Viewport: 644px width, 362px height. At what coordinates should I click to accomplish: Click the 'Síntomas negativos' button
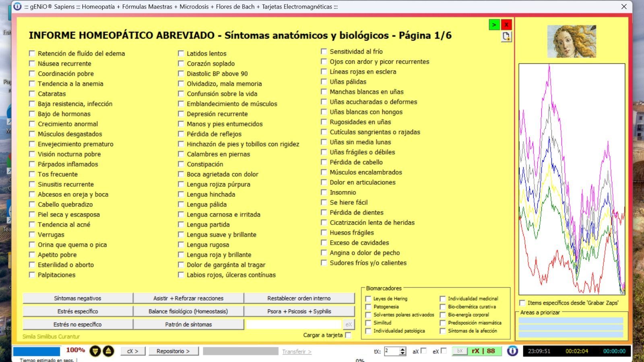pos(78,298)
